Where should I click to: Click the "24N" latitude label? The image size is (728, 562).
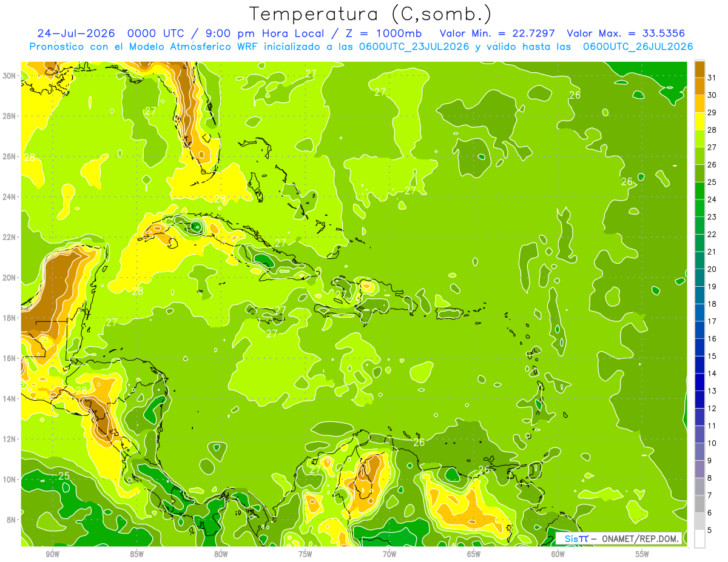tap(9, 197)
